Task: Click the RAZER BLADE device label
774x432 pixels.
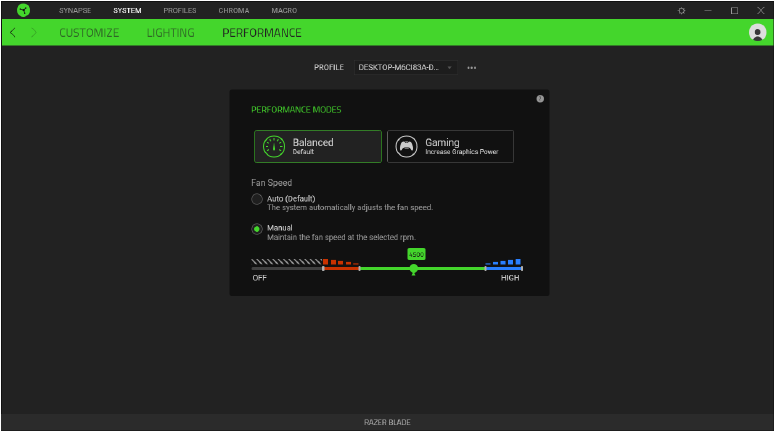Action: pos(387,422)
